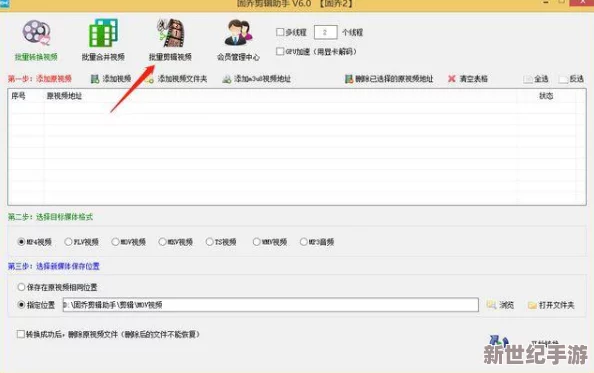Open the 批量转换视频 tool icon

point(36,40)
